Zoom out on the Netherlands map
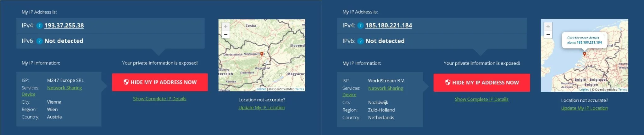 548,34
